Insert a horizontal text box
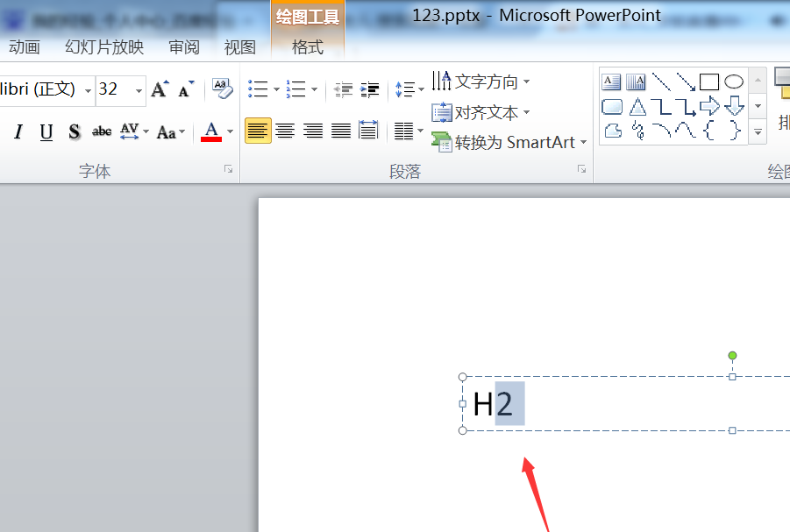The image size is (790, 532). 610,81
